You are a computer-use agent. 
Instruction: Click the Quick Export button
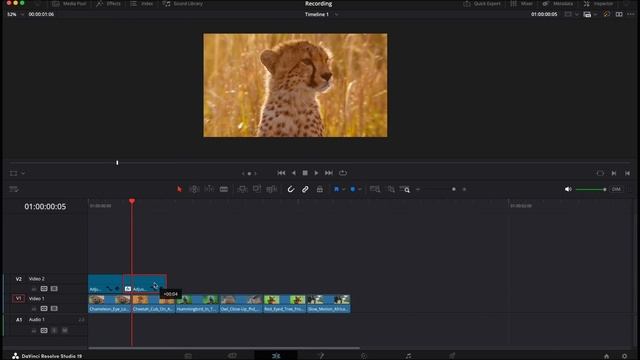coord(482,4)
